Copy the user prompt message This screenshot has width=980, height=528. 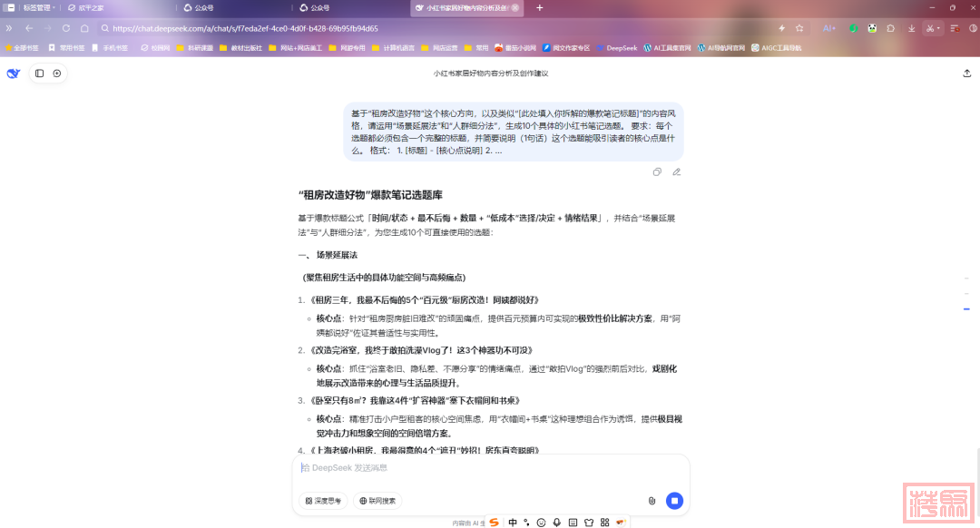pos(657,171)
